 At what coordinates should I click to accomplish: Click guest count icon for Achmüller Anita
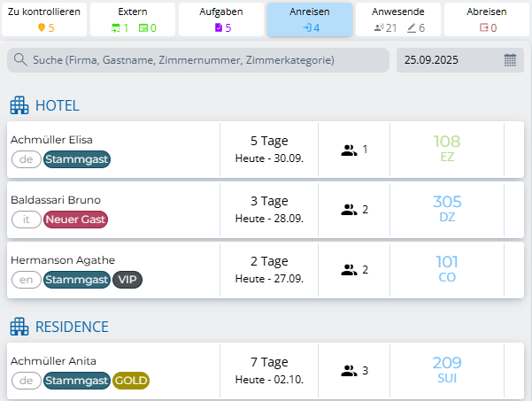point(349,370)
